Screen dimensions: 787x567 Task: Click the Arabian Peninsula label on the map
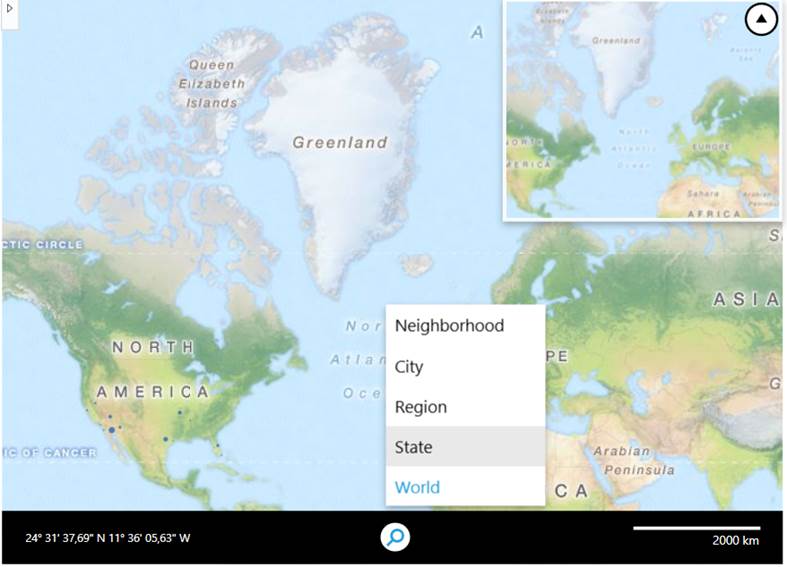pyautogui.click(x=633, y=460)
